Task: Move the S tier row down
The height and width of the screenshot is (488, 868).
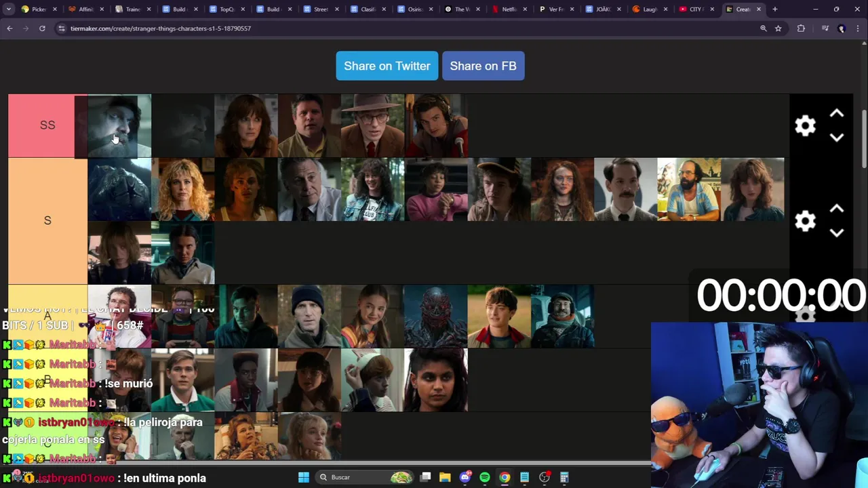Action: [x=837, y=232]
